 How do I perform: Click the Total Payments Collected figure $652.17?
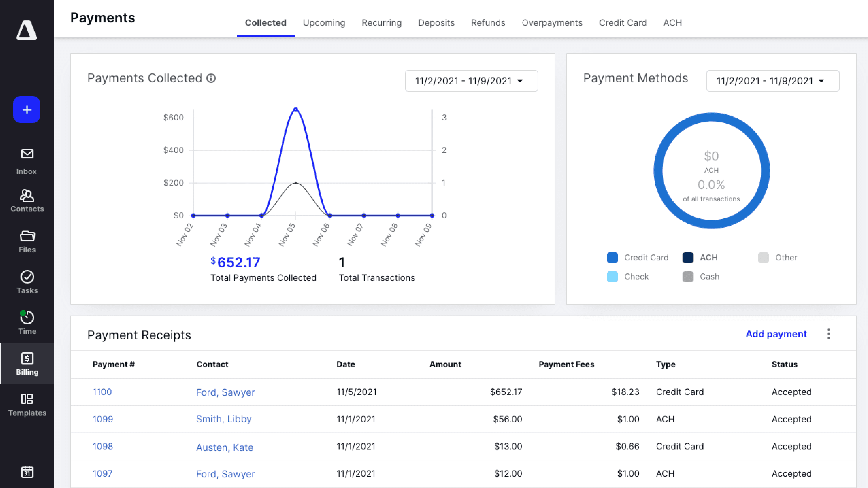(236, 262)
